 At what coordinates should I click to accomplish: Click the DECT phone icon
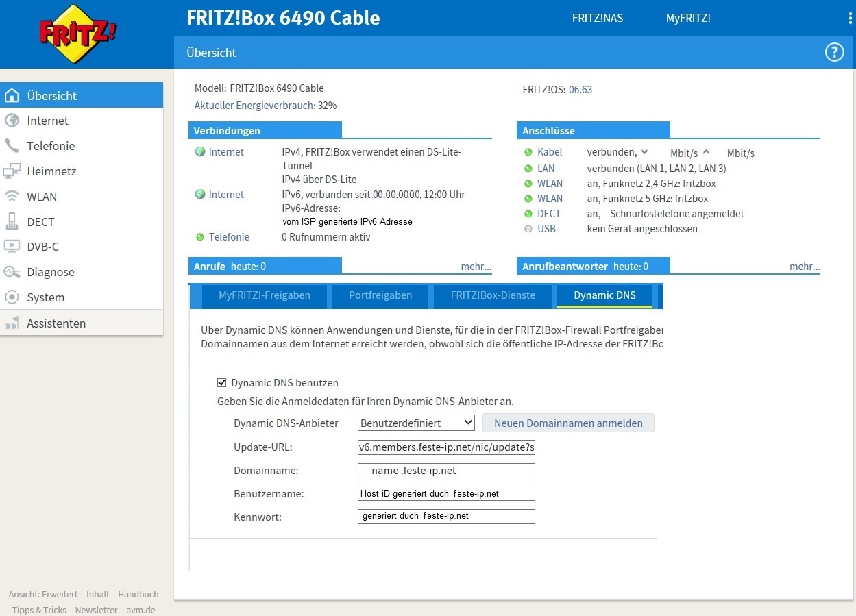tap(12, 221)
